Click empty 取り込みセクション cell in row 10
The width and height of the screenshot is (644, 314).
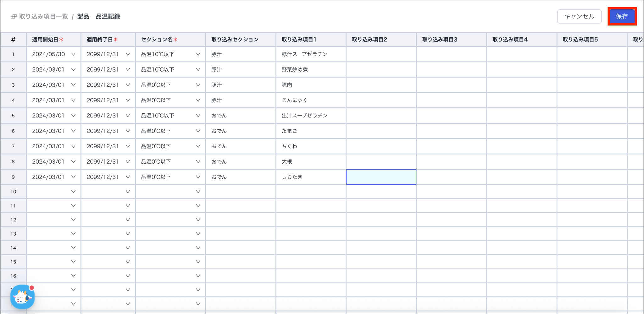tap(241, 192)
